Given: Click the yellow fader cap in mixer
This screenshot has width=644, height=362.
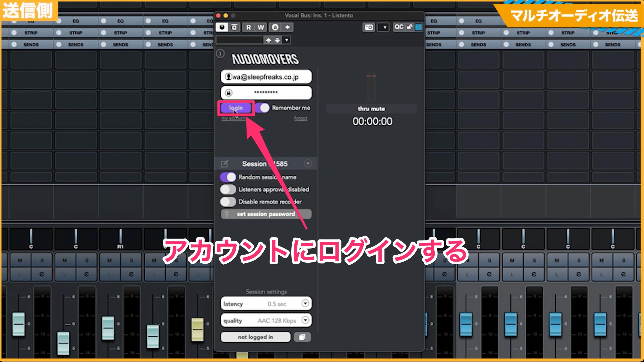Looking at the screenshot, I should (x=198, y=329).
